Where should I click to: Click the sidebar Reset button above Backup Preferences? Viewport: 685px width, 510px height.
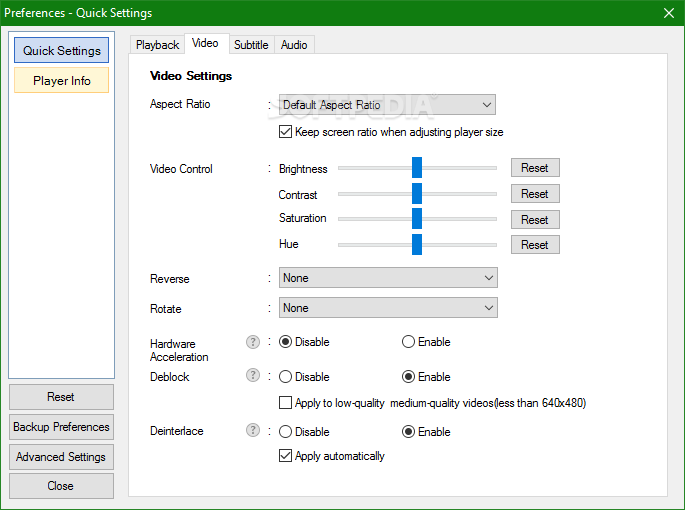coord(61,397)
